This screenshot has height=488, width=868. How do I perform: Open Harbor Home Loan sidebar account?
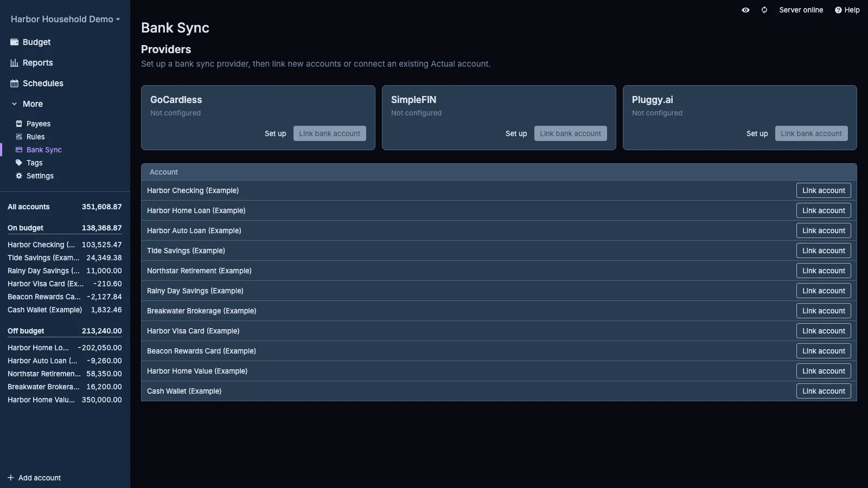click(x=65, y=348)
